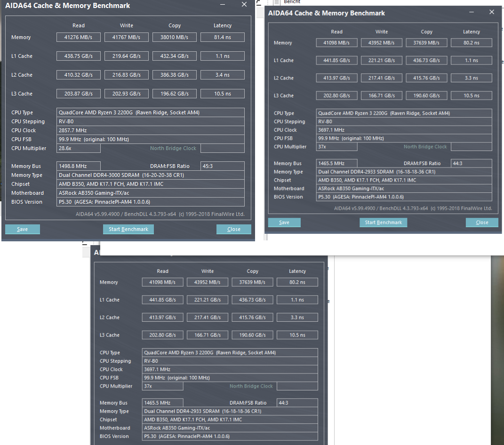The image size is (504, 445).
Task: Select the 41276 MB/s memory read value
Action: pyautogui.click(x=79, y=37)
